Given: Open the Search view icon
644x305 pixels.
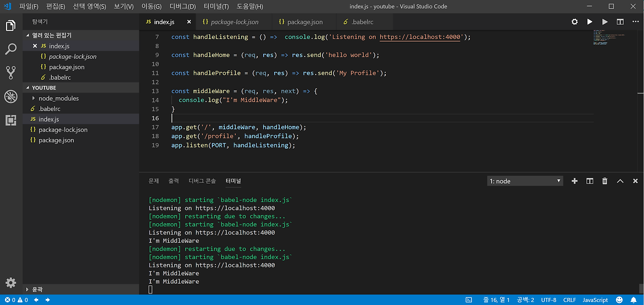Looking at the screenshot, I should [11, 49].
